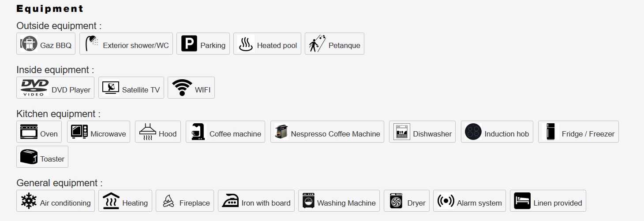
Task: Click the Gaz BBQ grill icon
Action: 29,44
